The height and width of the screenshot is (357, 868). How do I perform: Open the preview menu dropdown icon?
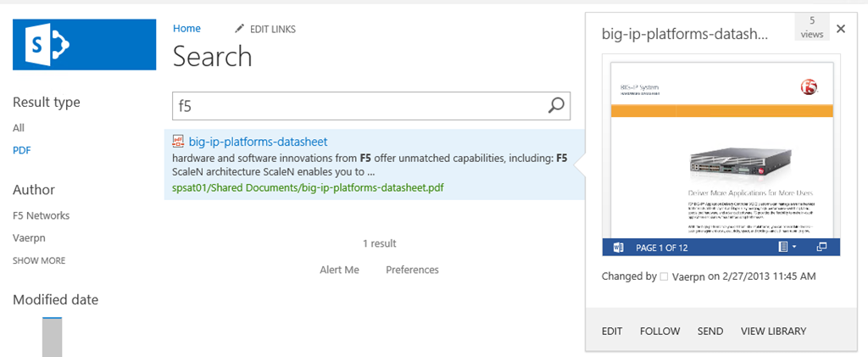[x=787, y=247]
